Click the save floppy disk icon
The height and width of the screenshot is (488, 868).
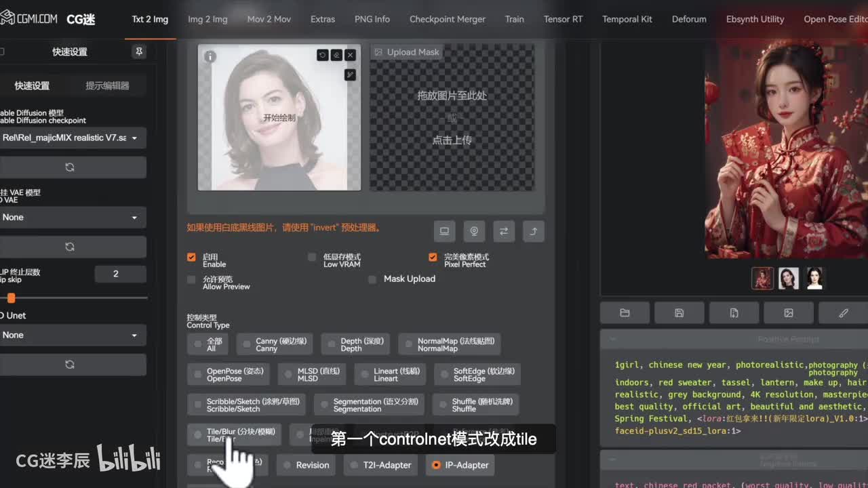click(x=679, y=312)
